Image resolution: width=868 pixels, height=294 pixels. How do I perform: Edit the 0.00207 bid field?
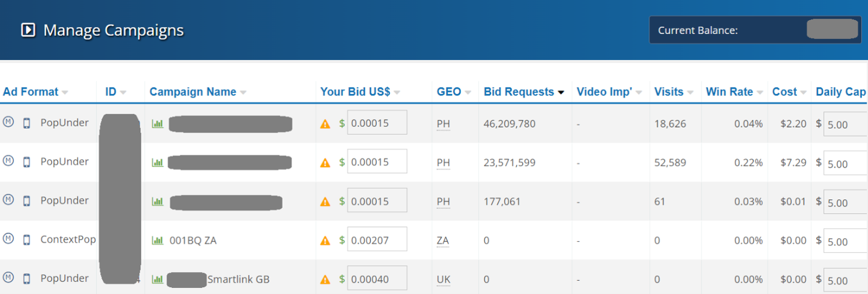click(377, 240)
